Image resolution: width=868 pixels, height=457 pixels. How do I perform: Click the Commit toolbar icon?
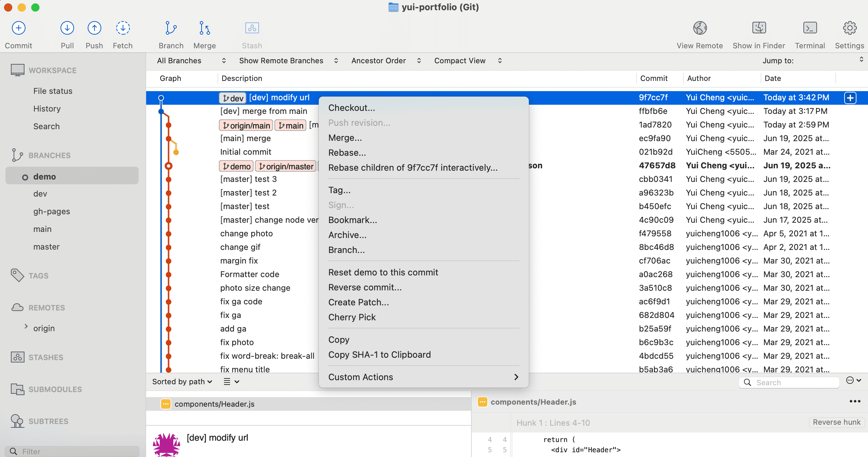pyautogui.click(x=19, y=28)
